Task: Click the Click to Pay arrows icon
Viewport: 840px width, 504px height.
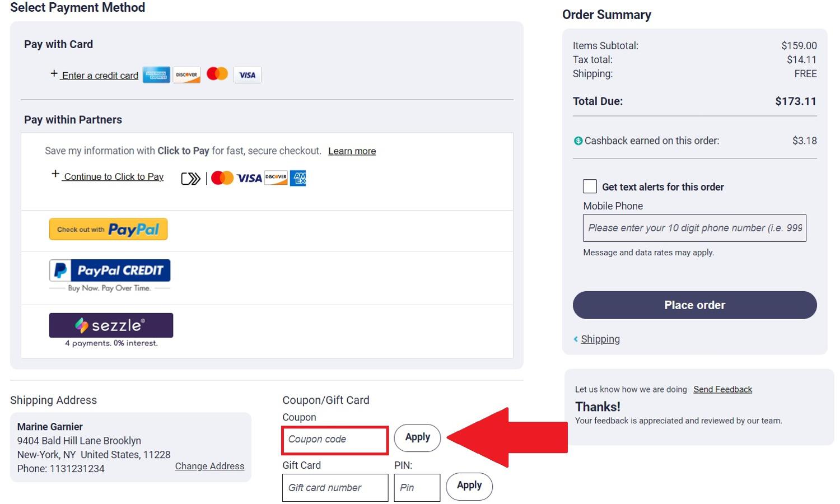Action: 190,179
